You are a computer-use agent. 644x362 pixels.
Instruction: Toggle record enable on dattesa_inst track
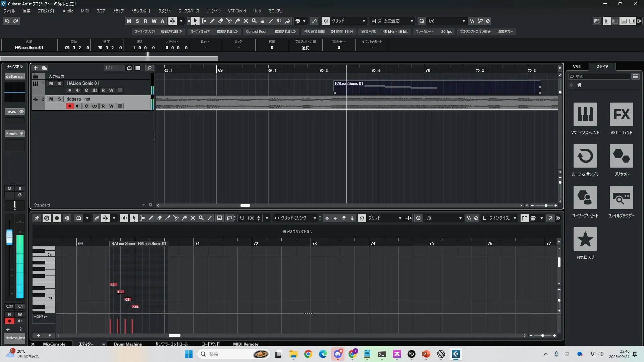click(x=69, y=106)
